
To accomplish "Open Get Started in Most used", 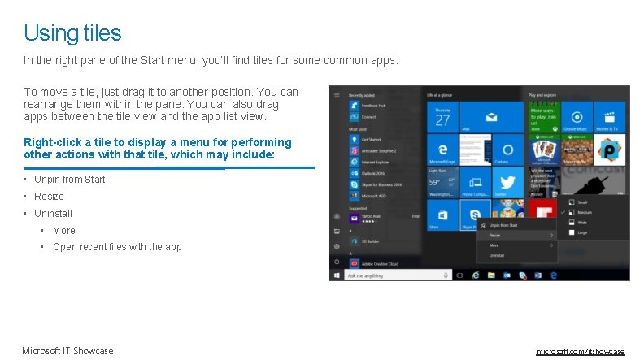I will point(366,140).
